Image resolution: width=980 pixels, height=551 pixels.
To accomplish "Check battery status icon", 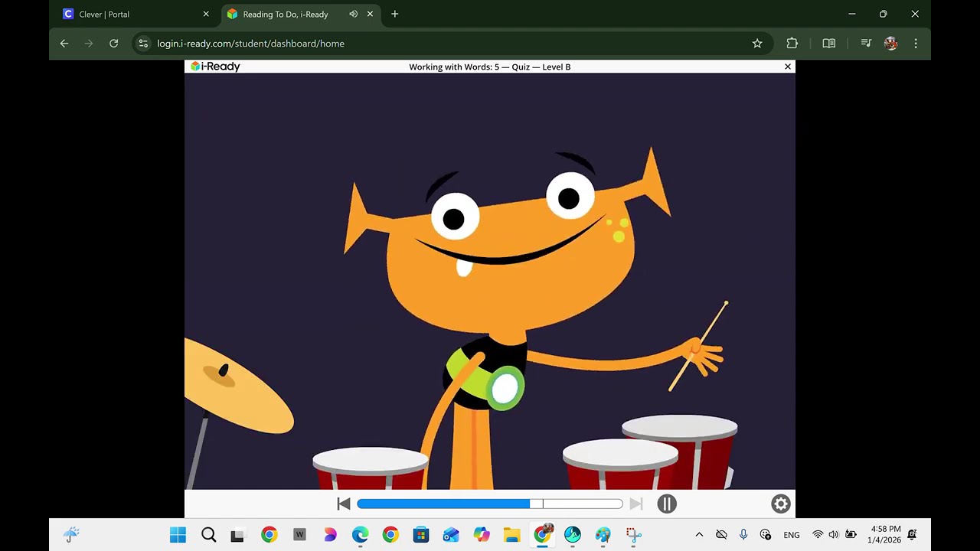I will 851,535.
